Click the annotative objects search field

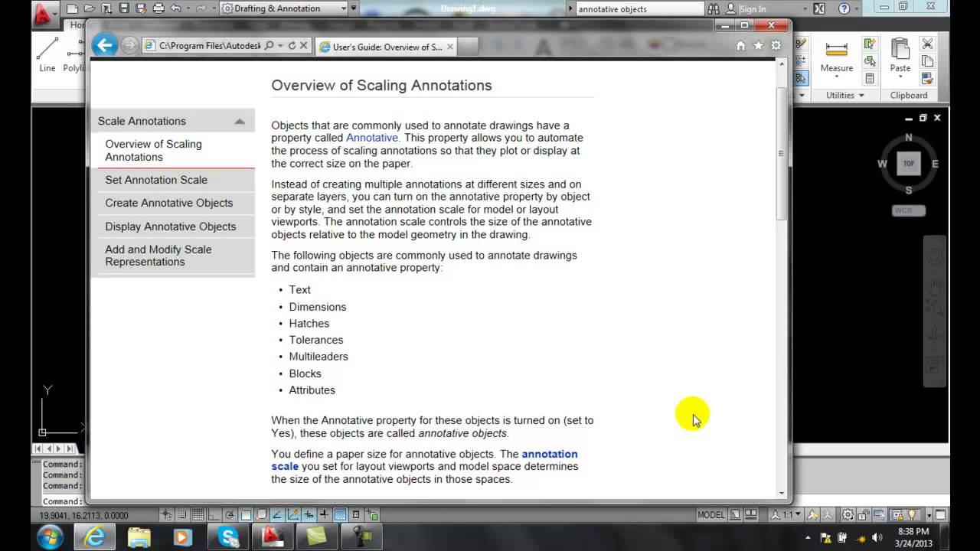pos(639,9)
